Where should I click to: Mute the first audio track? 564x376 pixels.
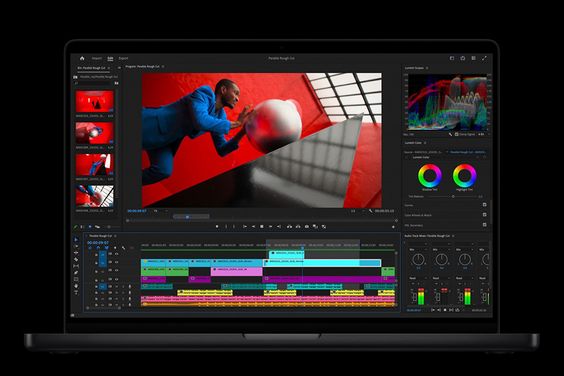click(117, 287)
